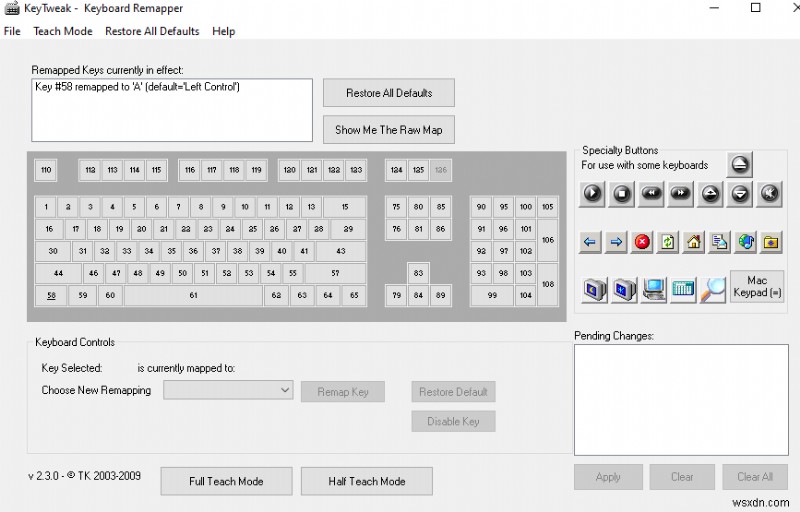Click Show Me The Raw Map
The width and height of the screenshot is (800, 512).
[389, 130]
